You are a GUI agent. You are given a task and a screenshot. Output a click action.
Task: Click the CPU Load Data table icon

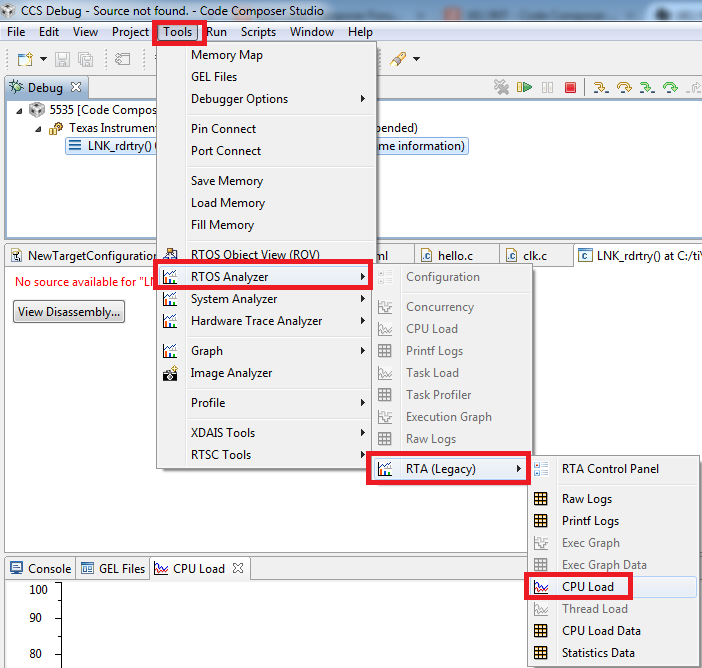pyautogui.click(x=541, y=630)
